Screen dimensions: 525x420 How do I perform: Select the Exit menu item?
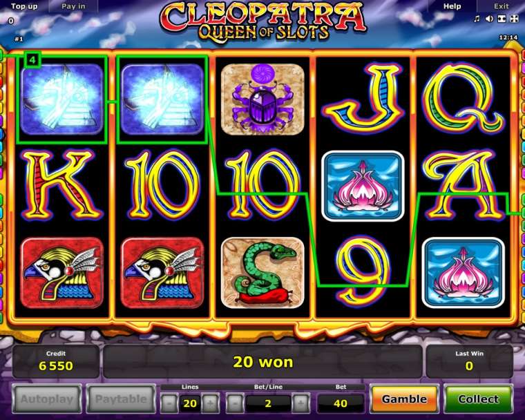pyautogui.click(x=502, y=6)
